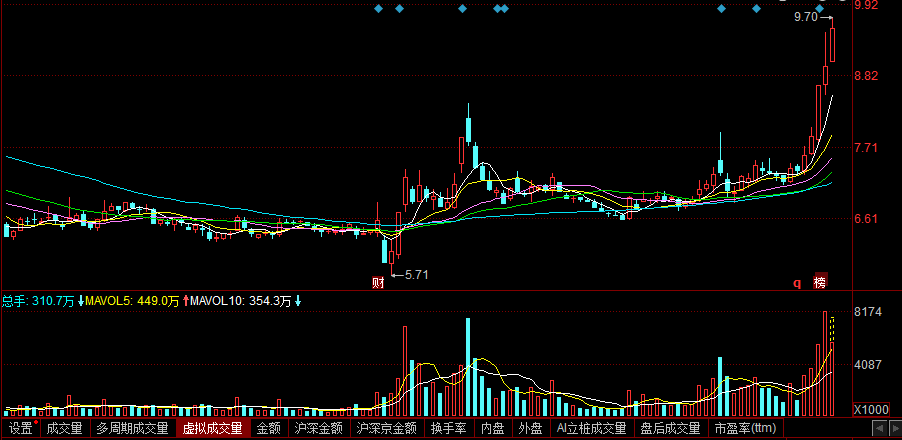
Task: Click the tallest cyan volume bar
Action: [x=468, y=367]
